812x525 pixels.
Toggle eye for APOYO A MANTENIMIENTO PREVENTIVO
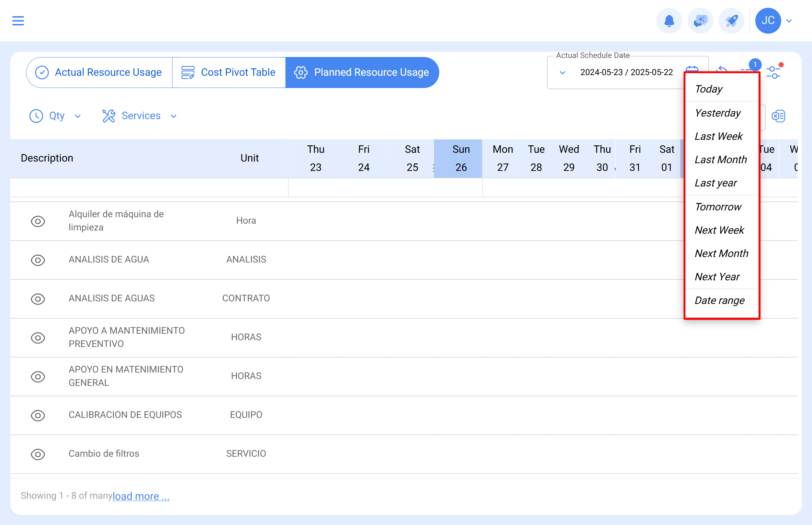click(38, 338)
